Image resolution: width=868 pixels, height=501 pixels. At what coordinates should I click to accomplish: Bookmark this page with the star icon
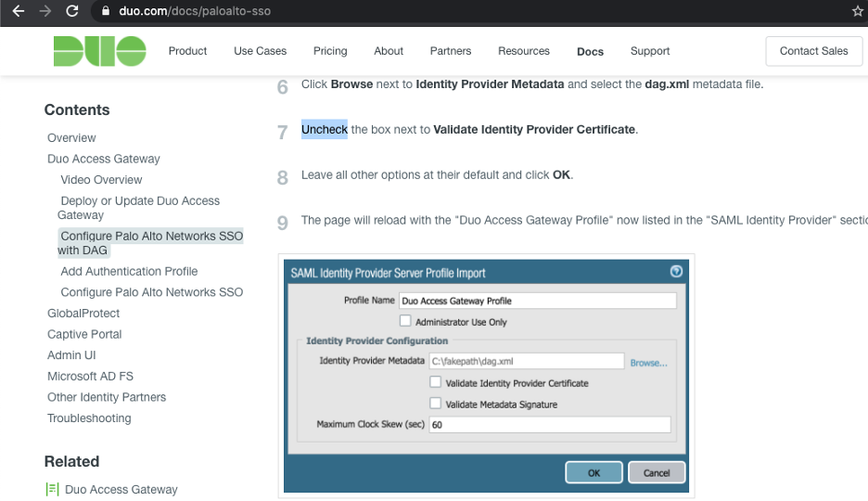point(858,11)
